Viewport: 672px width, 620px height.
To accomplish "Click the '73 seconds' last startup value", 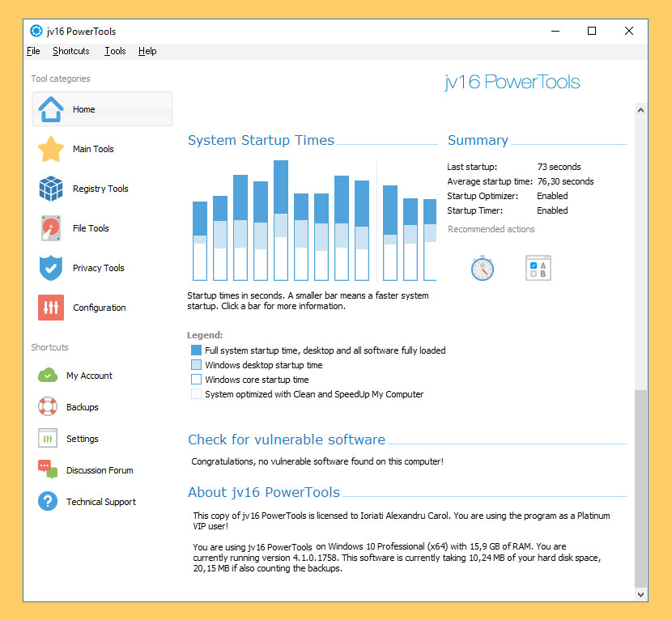I will 559,167.
